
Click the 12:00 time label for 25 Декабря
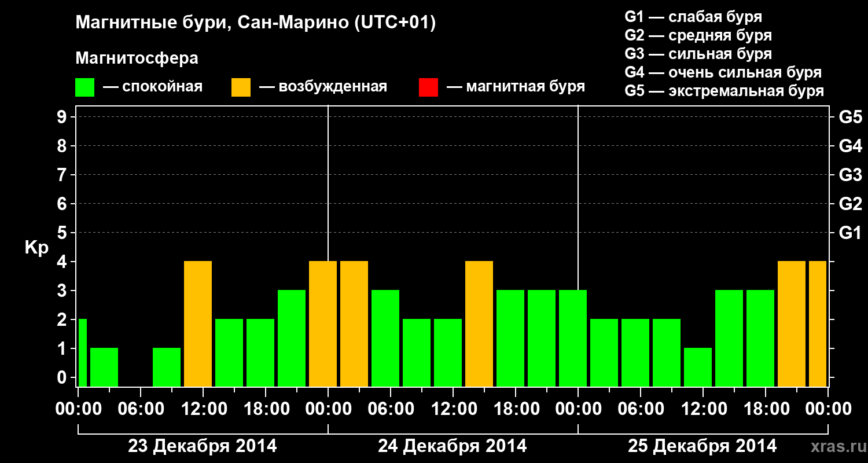(703, 409)
